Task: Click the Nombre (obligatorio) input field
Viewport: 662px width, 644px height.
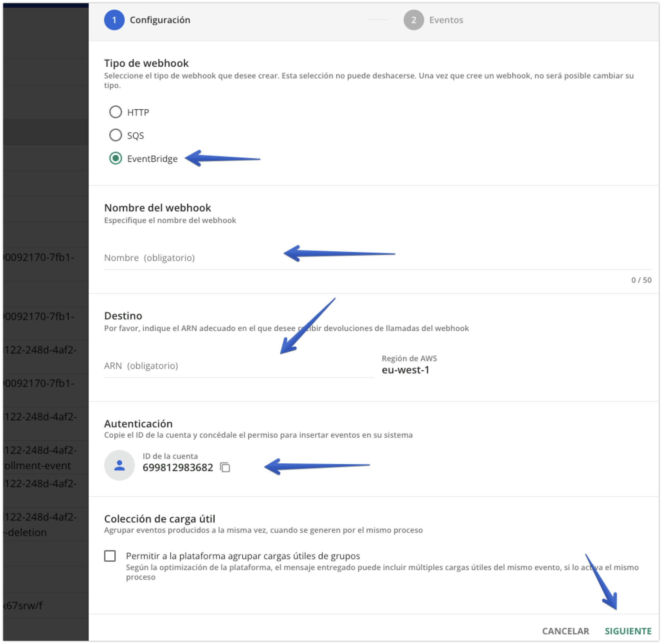Action: pyautogui.click(x=378, y=258)
